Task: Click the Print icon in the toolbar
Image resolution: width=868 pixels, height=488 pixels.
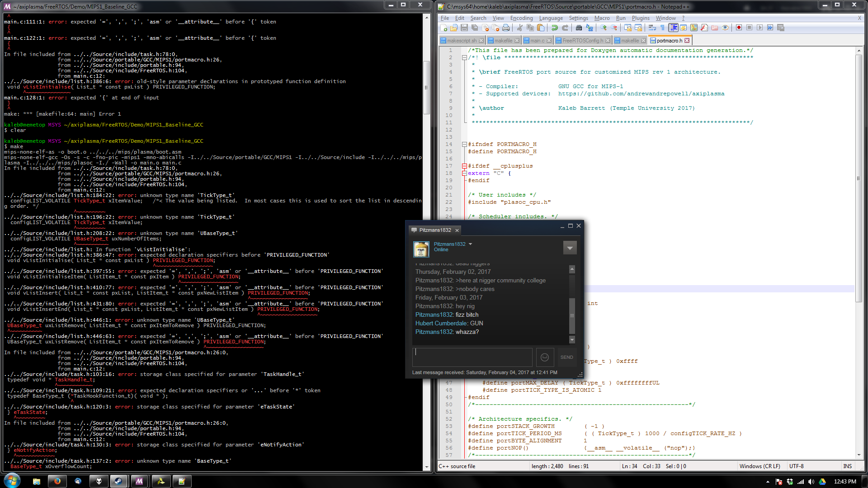Action: pyautogui.click(x=506, y=28)
